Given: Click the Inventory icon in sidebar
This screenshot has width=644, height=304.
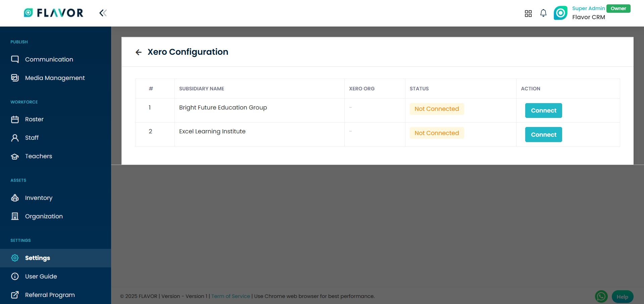Looking at the screenshot, I should [x=15, y=198].
